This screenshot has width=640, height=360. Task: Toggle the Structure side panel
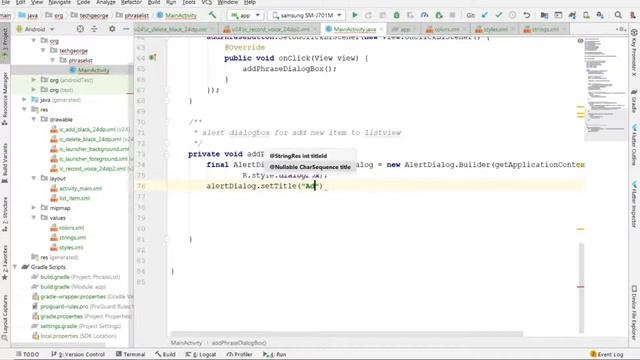click(5, 214)
